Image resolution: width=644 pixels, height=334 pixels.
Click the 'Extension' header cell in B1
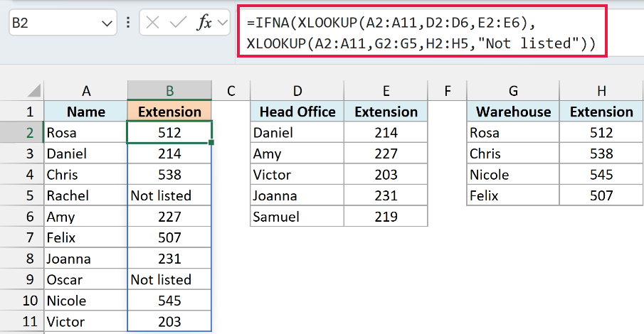pyautogui.click(x=169, y=112)
